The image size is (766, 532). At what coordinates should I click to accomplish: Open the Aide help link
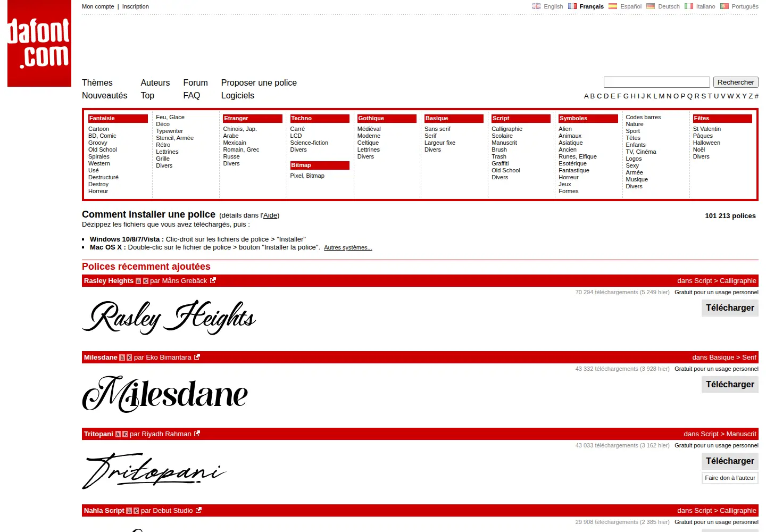[270, 215]
